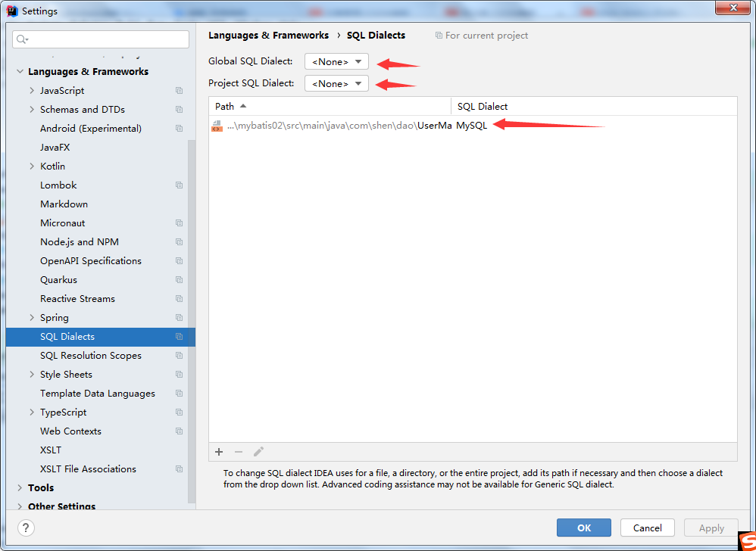756x551 pixels.
Task: Click project-level icon beside OpenAPI Specifications
Action: pos(180,261)
